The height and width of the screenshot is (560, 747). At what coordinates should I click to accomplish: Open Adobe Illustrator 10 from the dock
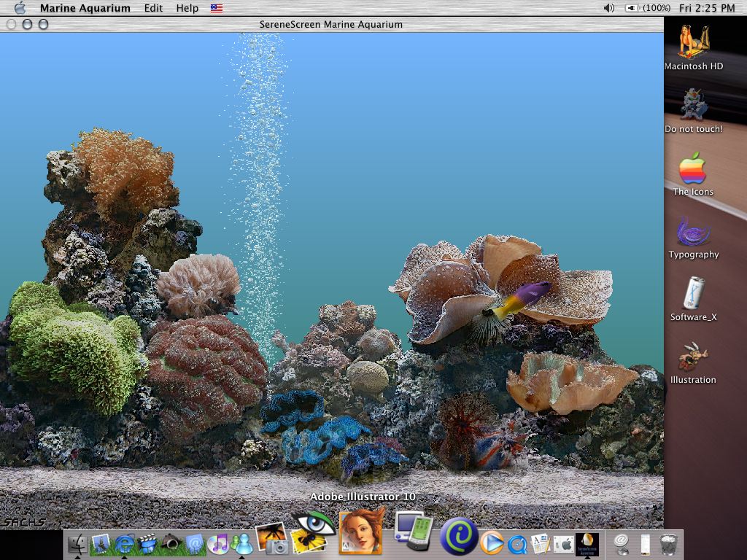[361, 532]
